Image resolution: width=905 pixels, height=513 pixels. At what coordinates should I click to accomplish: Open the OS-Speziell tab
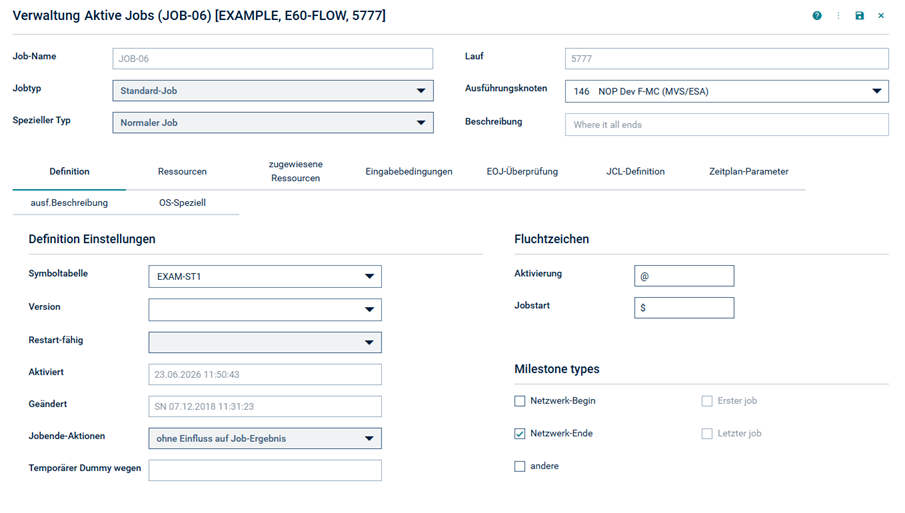[x=182, y=203]
